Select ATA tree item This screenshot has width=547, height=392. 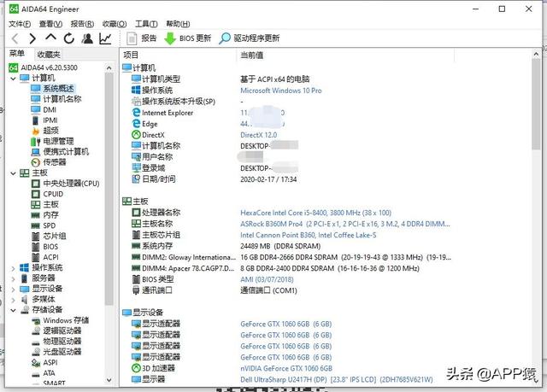44,373
